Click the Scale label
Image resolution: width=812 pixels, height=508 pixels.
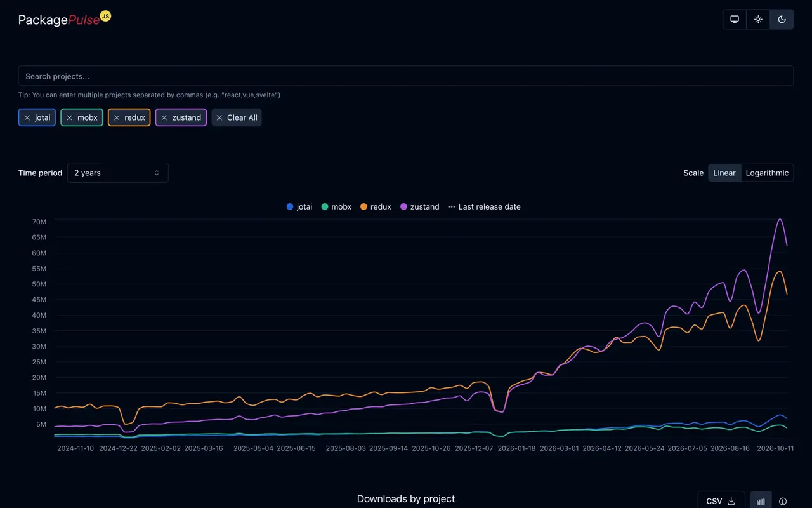tap(693, 173)
